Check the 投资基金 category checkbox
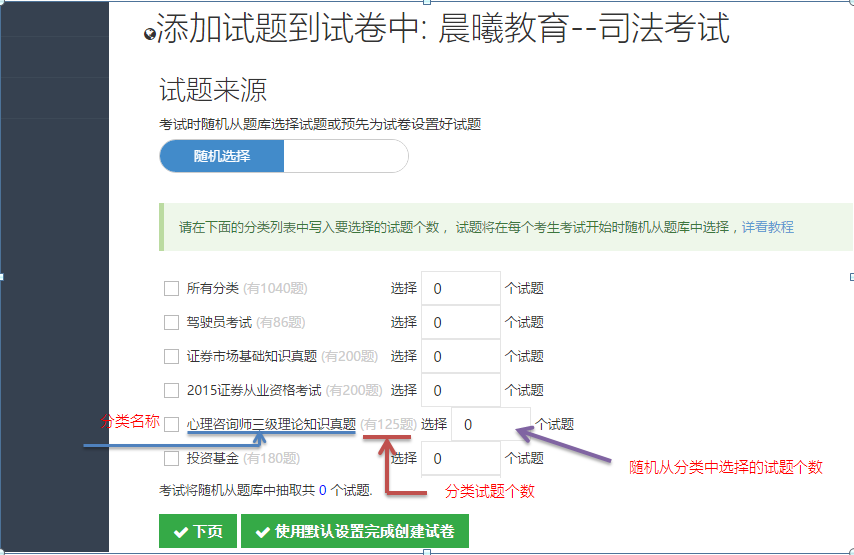Image resolution: width=854 pixels, height=555 pixels. (x=172, y=458)
